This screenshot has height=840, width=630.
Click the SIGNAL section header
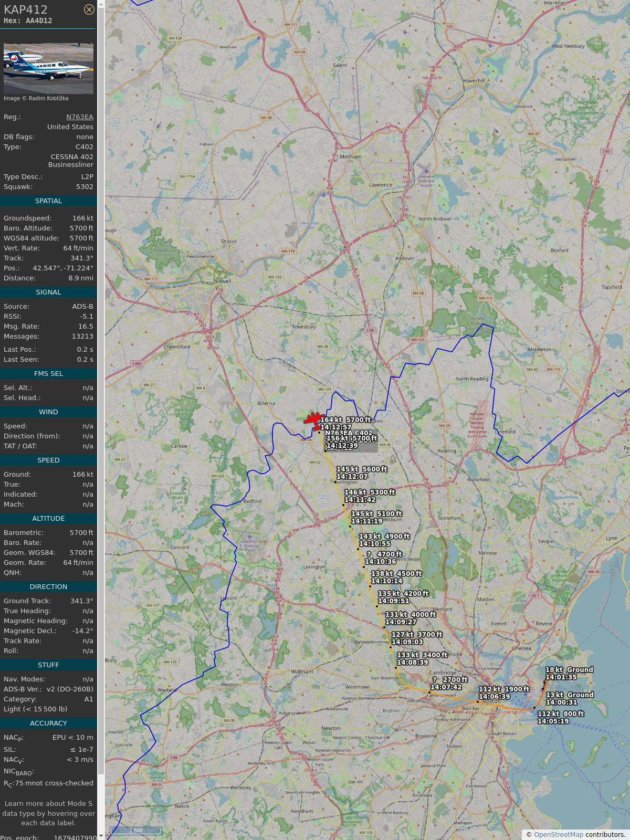point(48,292)
